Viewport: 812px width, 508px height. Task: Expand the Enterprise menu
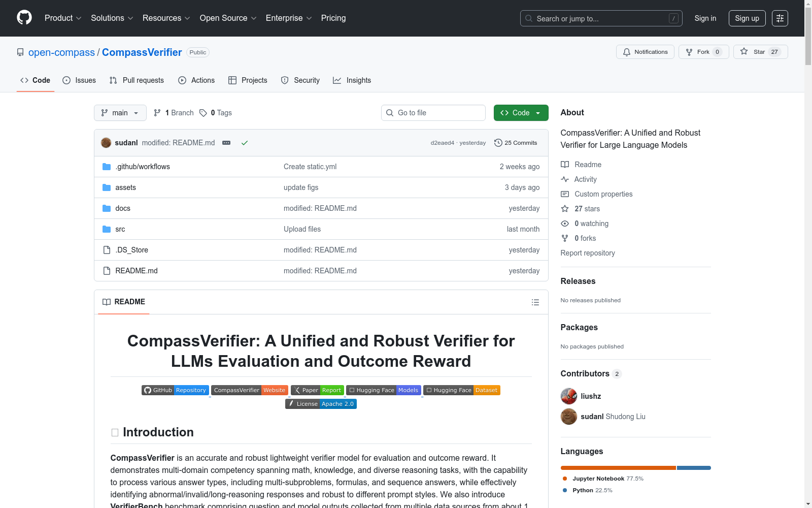pos(289,18)
